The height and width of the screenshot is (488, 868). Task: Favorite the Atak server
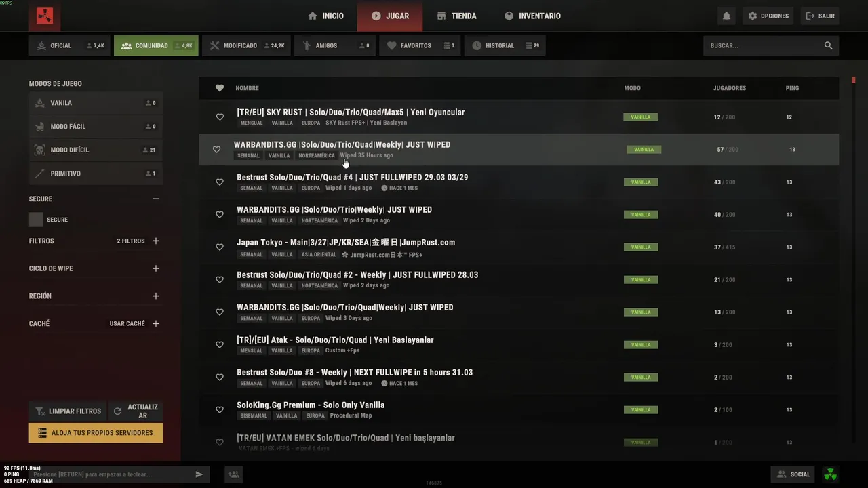tap(220, 344)
